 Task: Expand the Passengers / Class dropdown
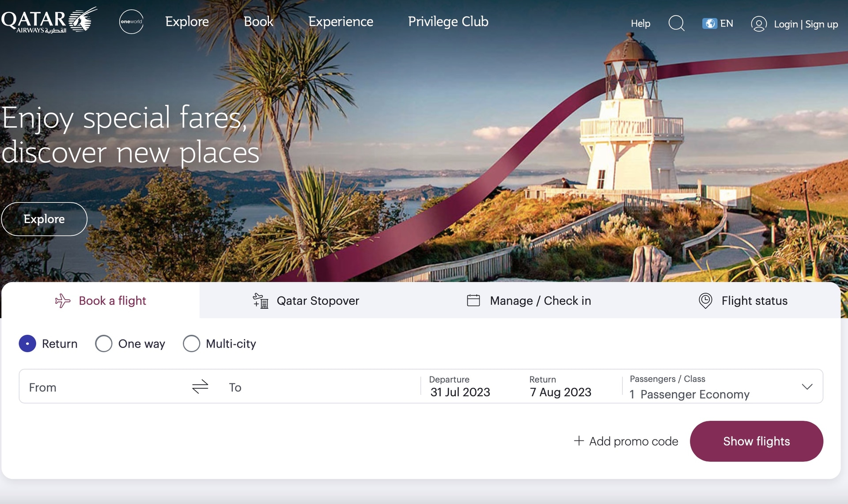[807, 387]
